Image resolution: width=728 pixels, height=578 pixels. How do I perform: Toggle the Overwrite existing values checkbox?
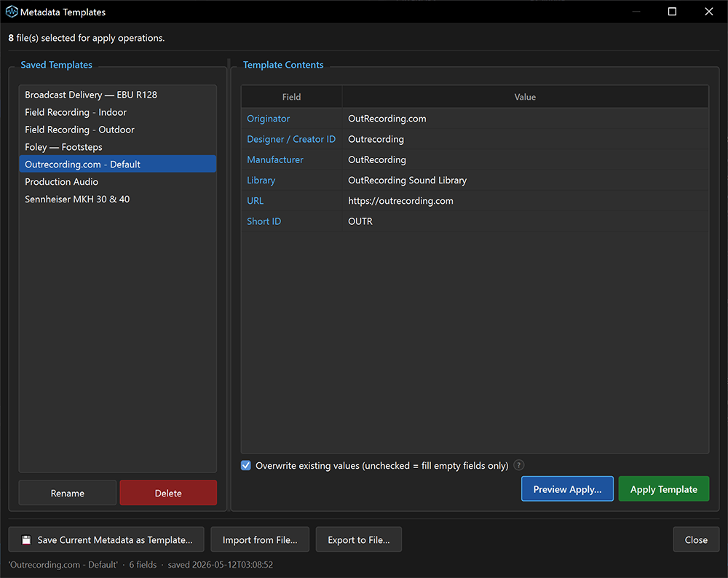[x=246, y=465]
